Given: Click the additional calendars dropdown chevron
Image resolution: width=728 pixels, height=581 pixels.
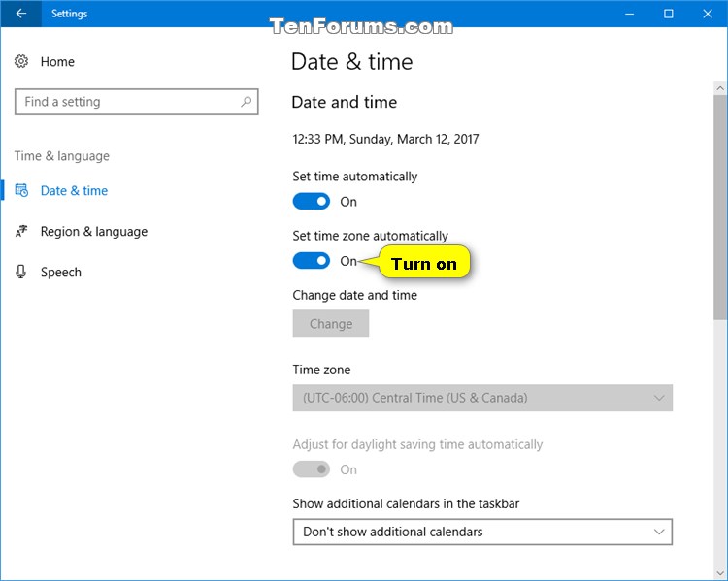Looking at the screenshot, I should tap(659, 532).
